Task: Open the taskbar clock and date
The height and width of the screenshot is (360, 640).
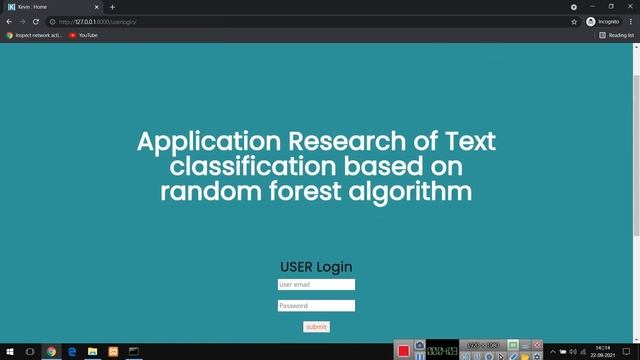Action: pyautogui.click(x=603, y=351)
